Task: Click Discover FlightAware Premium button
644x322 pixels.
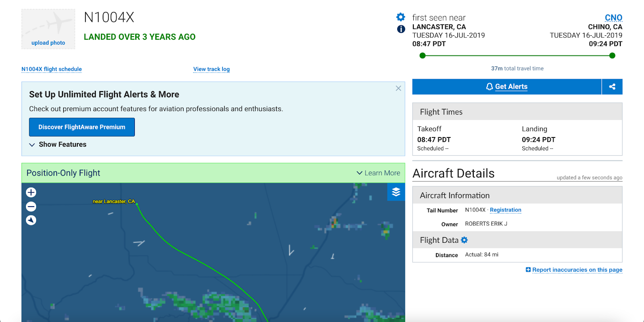Action: pyautogui.click(x=82, y=127)
